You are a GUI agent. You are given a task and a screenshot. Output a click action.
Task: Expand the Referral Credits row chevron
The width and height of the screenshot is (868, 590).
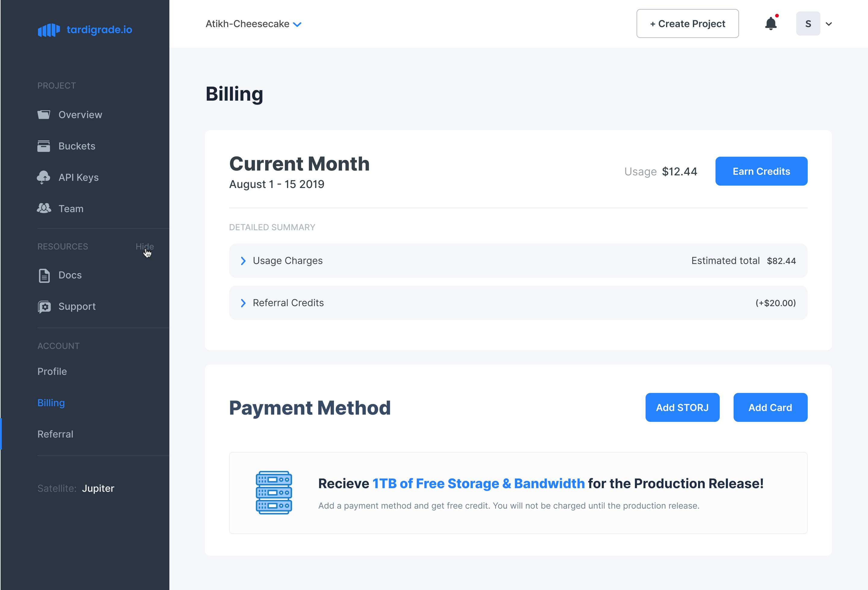tap(243, 303)
